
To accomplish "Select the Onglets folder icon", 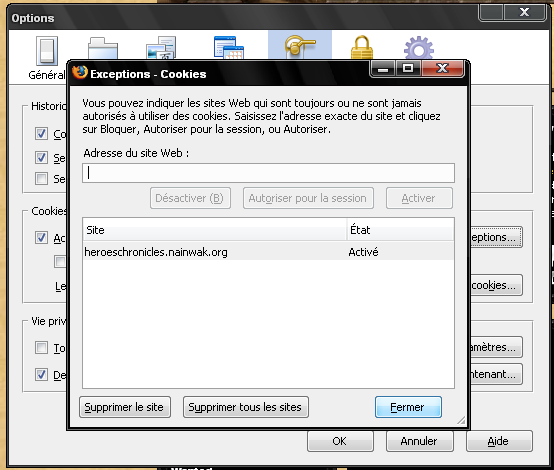I will 102,48.
